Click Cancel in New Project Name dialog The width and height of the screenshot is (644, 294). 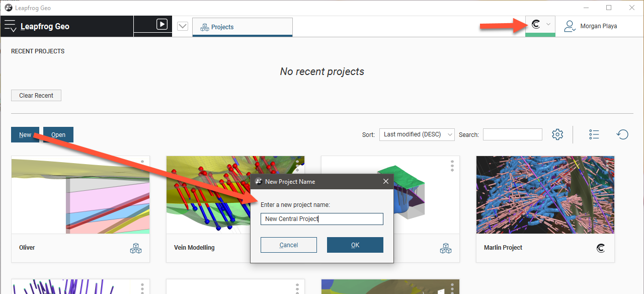tap(289, 245)
